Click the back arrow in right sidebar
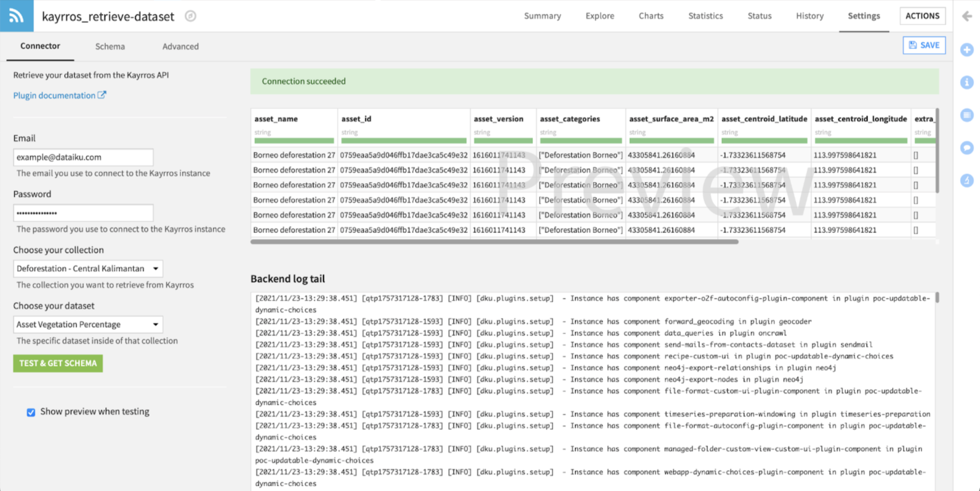Screen dimensions: 980x491 967,16
